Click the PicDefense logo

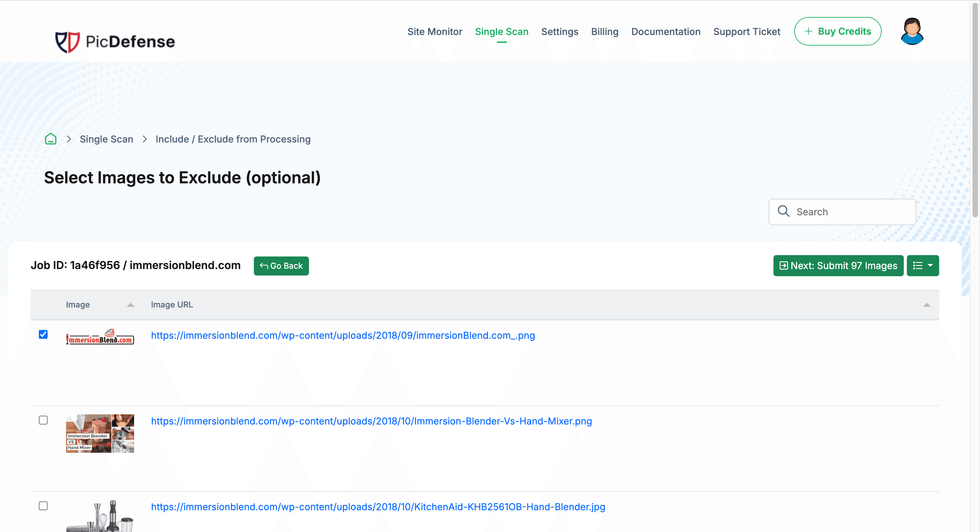point(115,41)
